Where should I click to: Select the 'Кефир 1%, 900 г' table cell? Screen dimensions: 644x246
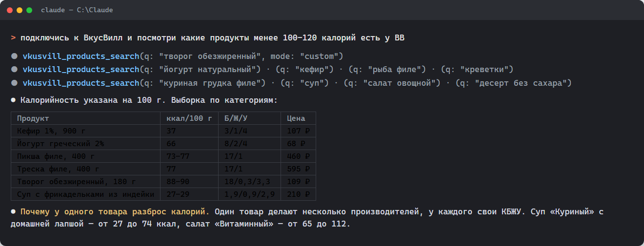(86, 131)
